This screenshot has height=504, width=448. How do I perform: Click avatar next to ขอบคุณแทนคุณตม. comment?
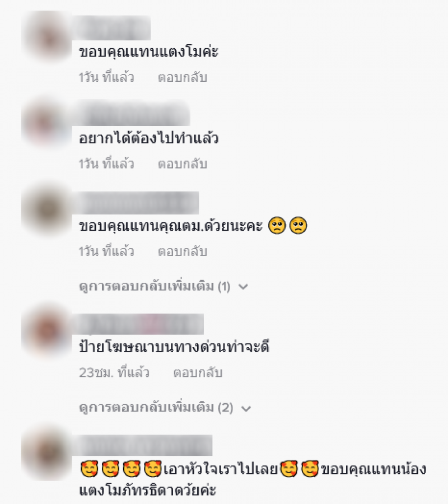pos(47,210)
